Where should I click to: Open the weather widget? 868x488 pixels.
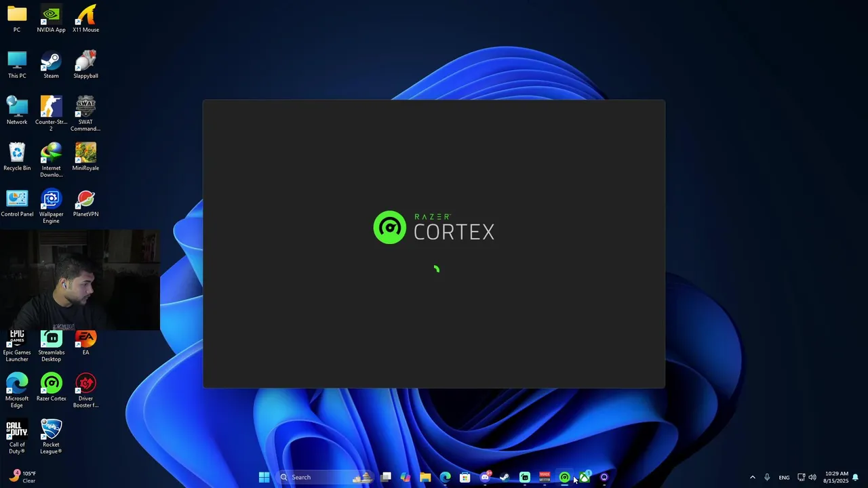pos(22,477)
